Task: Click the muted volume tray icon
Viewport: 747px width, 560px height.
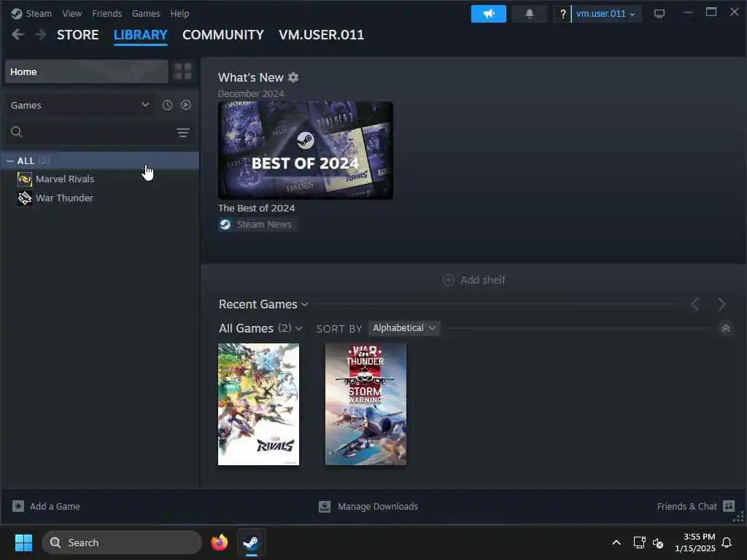Action: coord(658,542)
